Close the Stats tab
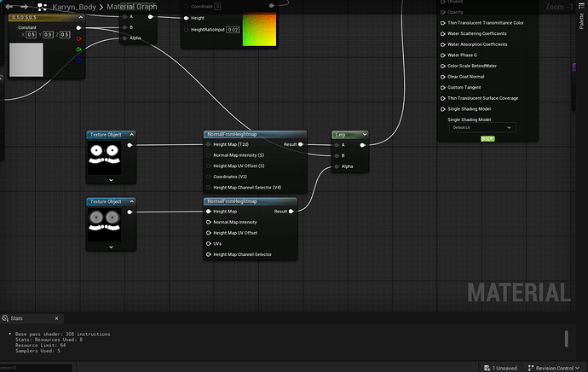Screen dimensions: 588x372 click(x=56, y=318)
